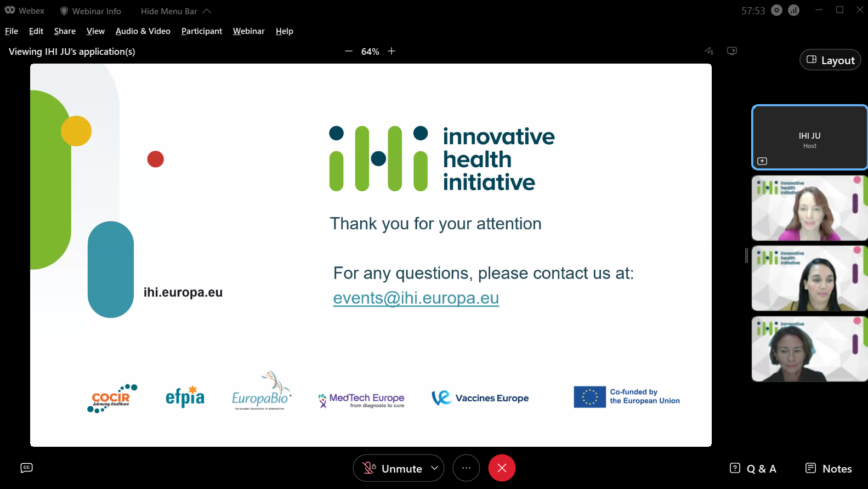Screen dimensions: 868x489
Task: Click the MedTech Europe logo
Action: click(x=361, y=400)
